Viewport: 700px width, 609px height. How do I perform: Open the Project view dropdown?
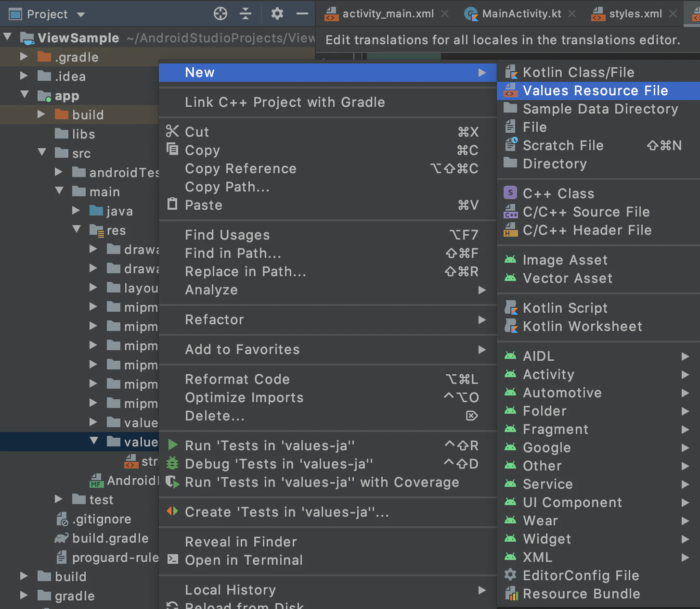point(81,14)
